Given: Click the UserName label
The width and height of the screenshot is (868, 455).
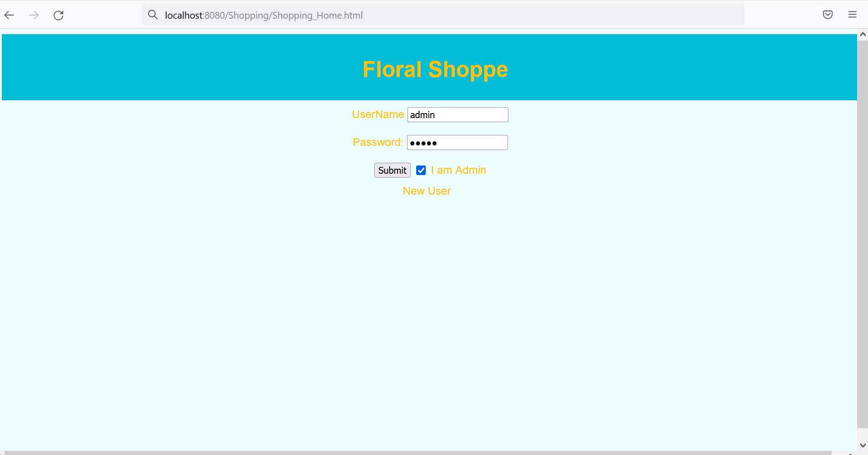Looking at the screenshot, I should click(x=378, y=114).
